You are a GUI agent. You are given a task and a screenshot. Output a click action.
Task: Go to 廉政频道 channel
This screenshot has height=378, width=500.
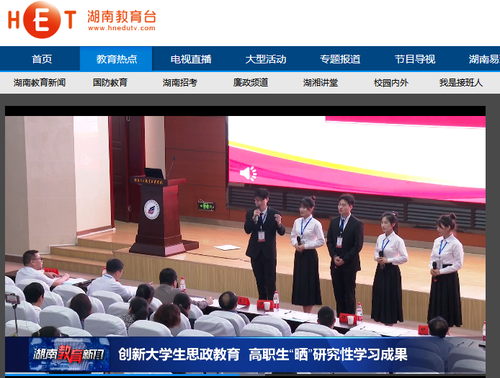251,83
